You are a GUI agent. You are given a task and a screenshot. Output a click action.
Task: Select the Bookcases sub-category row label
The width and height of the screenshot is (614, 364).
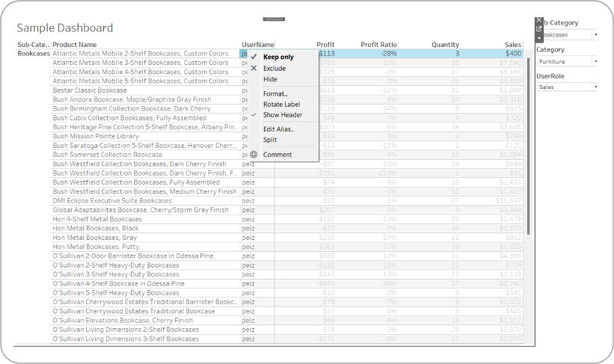click(34, 54)
